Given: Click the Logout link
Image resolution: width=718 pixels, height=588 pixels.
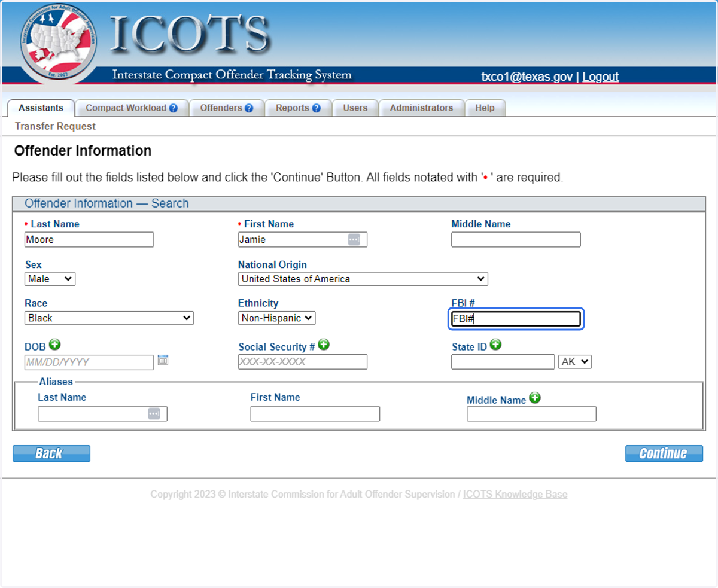Looking at the screenshot, I should point(600,77).
